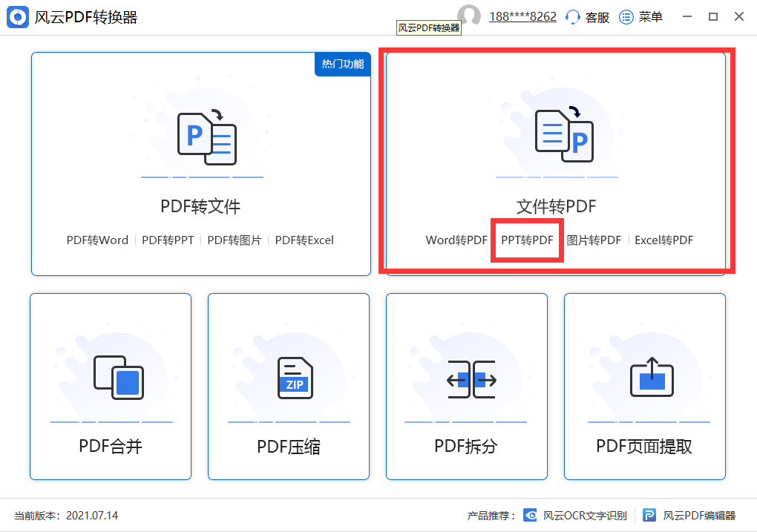Open the 菜单 menu label

pyautogui.click(x=650, y=17)
